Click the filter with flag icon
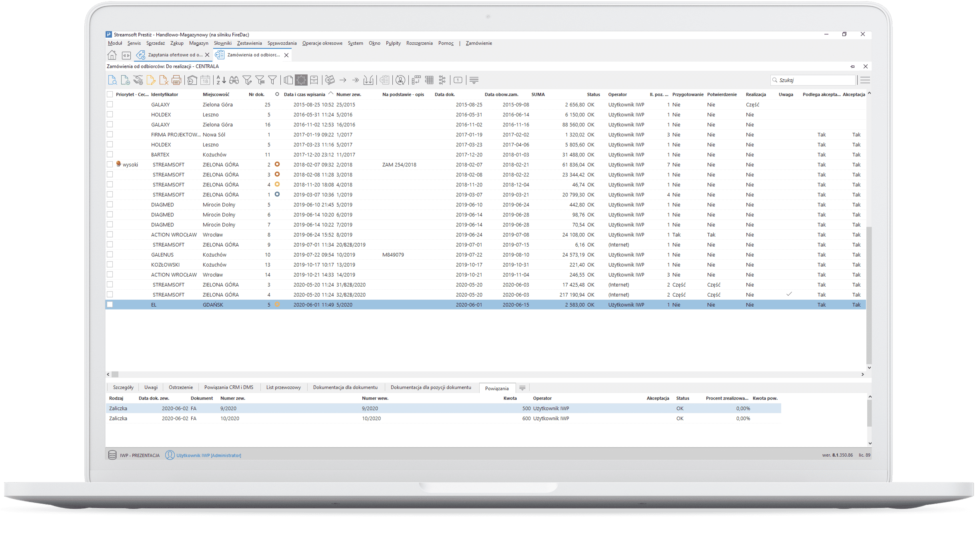Viewport: 980px width, 533px height. coord(260,80)
